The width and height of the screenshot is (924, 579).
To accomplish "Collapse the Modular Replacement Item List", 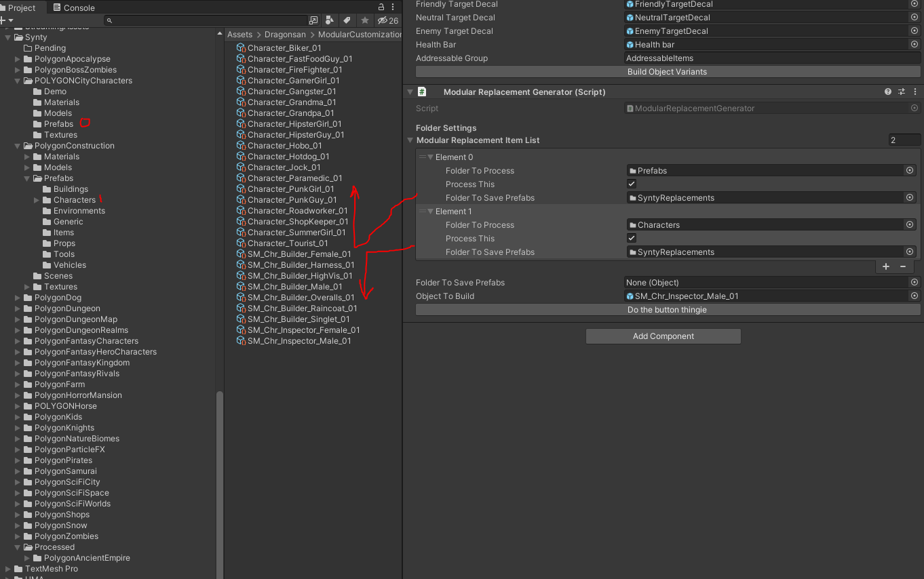I will [x=411, y=140].
